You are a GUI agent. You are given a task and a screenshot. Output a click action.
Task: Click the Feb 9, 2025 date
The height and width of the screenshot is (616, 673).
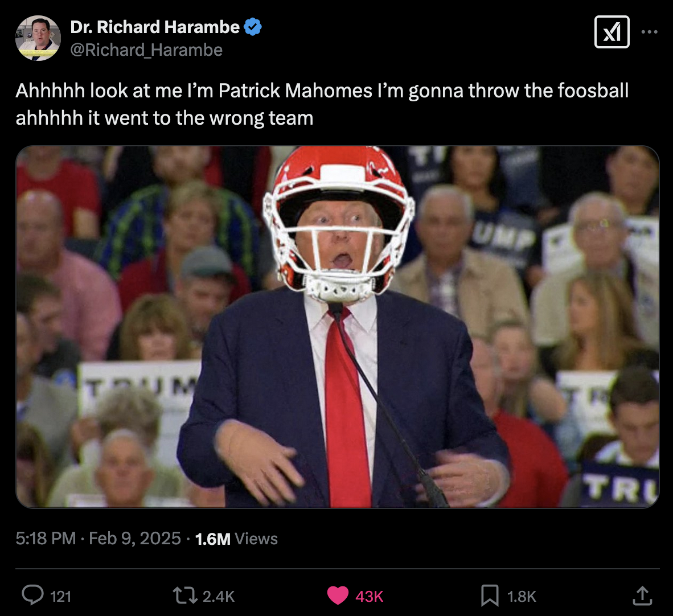135,539
